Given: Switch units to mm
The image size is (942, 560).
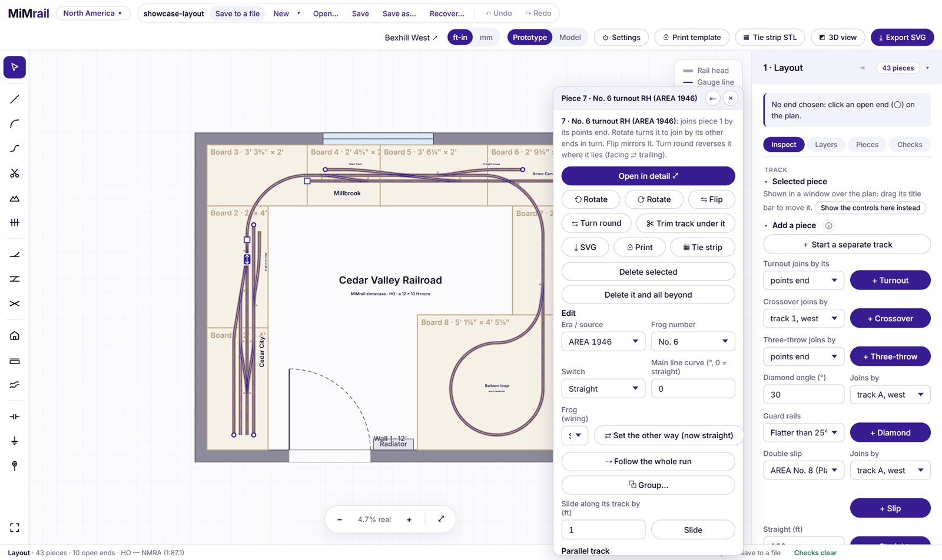Looking at the screenshot, I should (x=486, y=38).
